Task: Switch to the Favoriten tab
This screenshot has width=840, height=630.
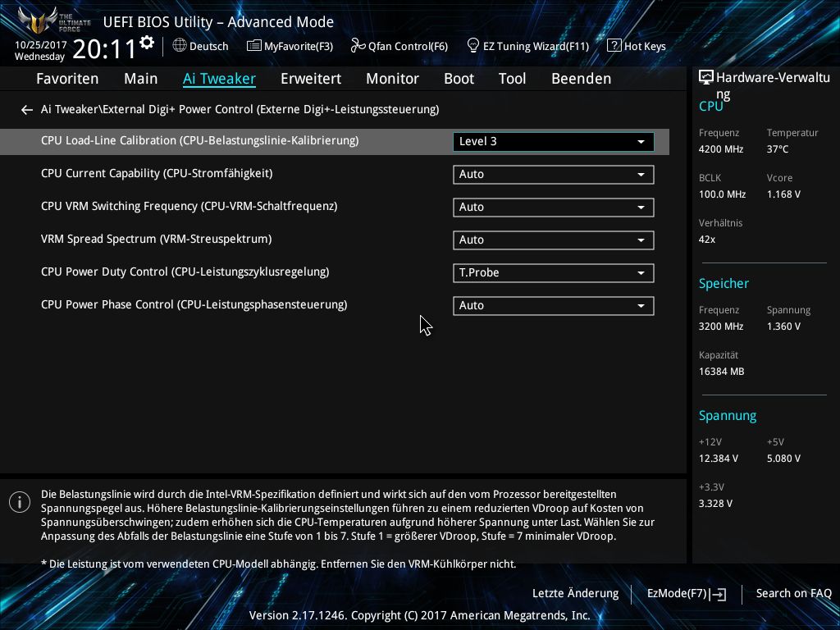Action: (67, 79)
